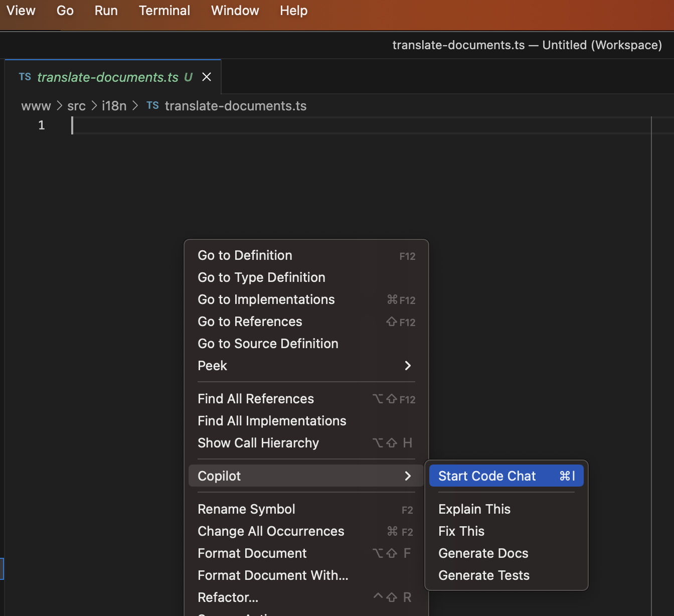The image size is (674, 616).
Task: Choose Go to Implementations
Action: (x=306, y=299)
